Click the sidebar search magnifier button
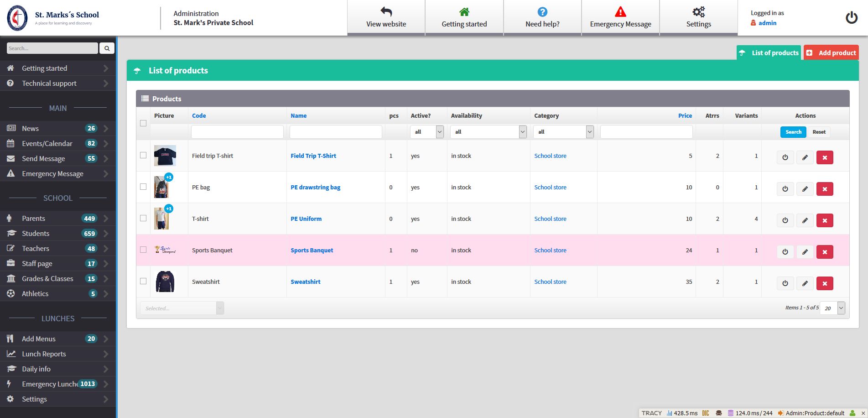Viewport: 868px width, 418px height. coord(107,48)
